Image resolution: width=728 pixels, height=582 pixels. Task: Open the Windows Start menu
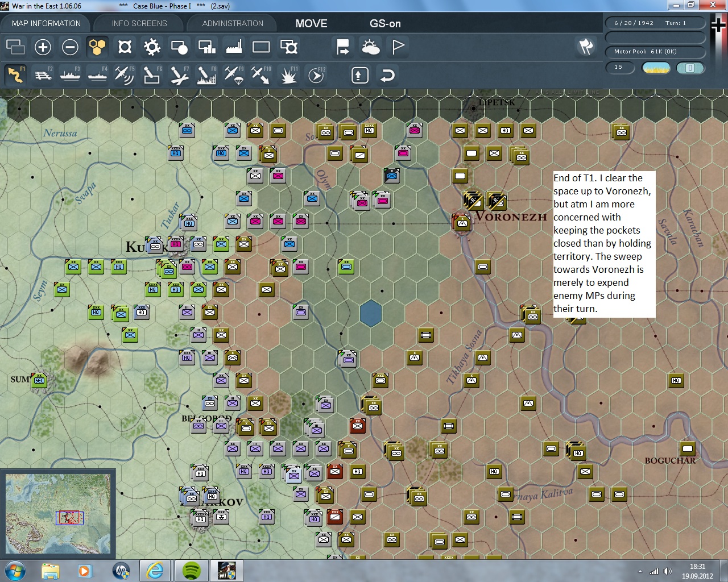(15, 571)
